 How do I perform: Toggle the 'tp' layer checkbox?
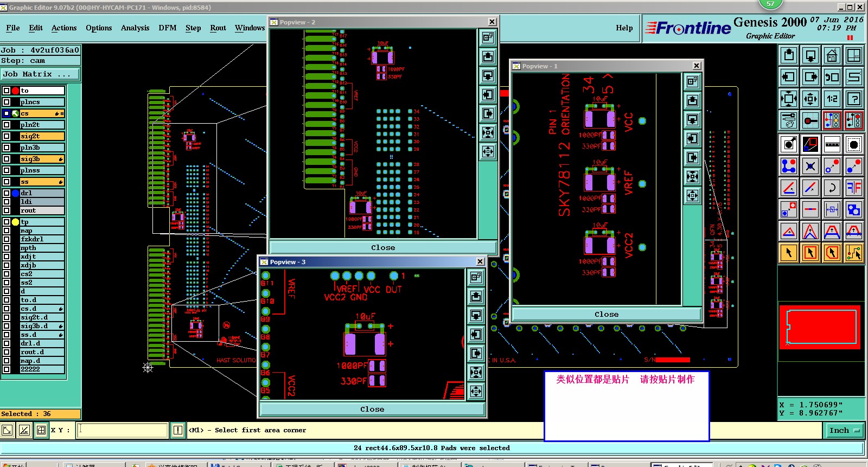(x=7, y=222)
